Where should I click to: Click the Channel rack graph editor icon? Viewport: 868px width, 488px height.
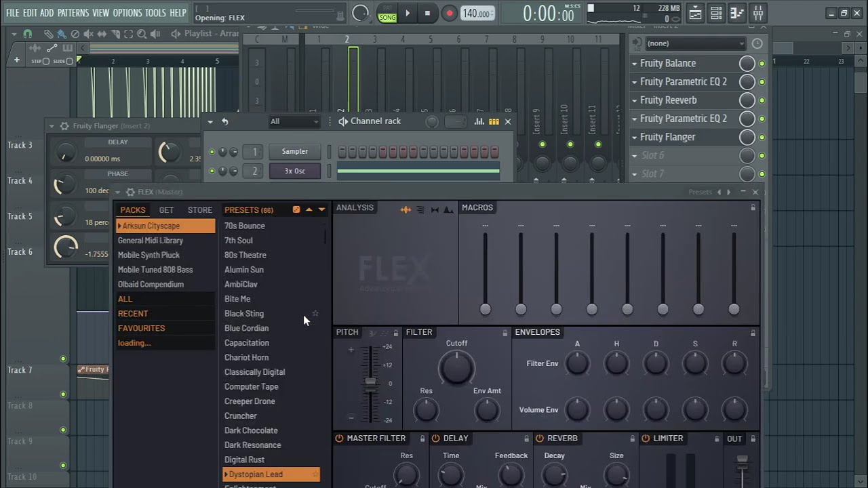pos(479,121)
